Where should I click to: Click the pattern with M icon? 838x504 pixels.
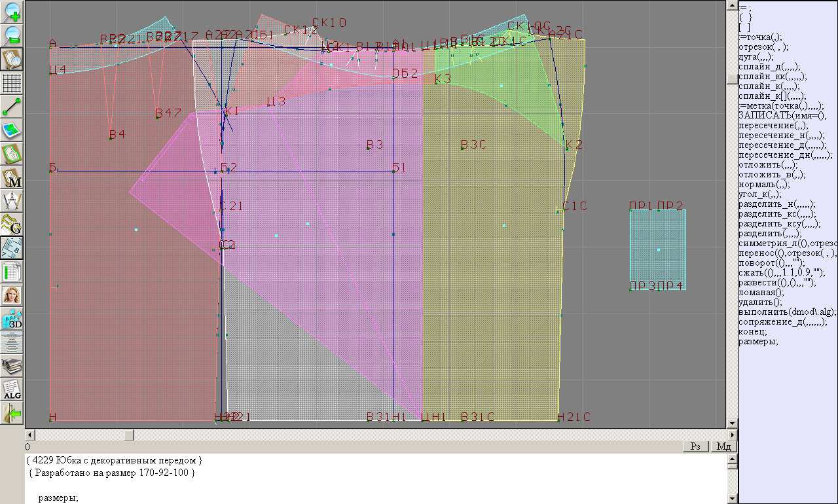click(12, 178)
